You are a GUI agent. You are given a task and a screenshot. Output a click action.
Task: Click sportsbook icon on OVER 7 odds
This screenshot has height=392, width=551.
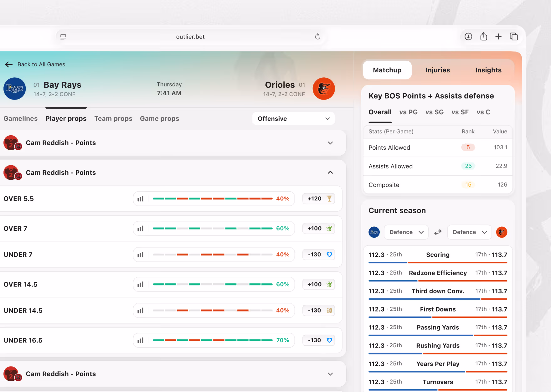[x=329, y=228]
